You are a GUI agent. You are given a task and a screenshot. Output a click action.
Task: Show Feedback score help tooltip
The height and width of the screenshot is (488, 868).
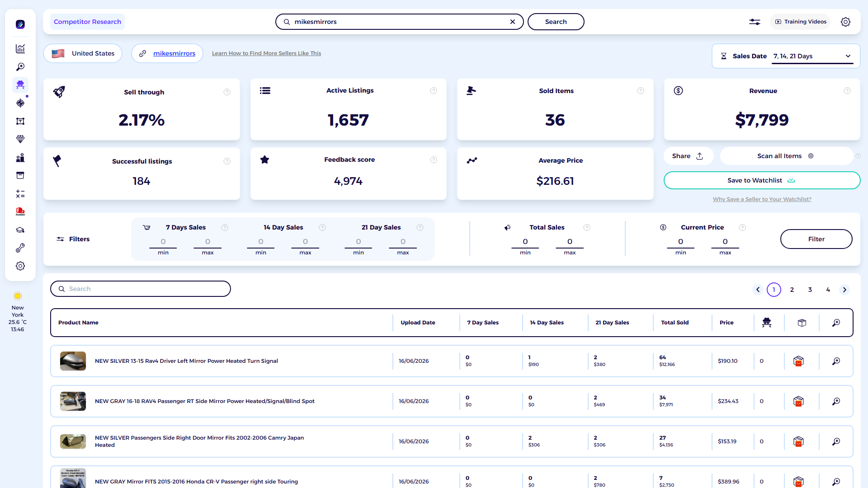click(x=434, y=160)
